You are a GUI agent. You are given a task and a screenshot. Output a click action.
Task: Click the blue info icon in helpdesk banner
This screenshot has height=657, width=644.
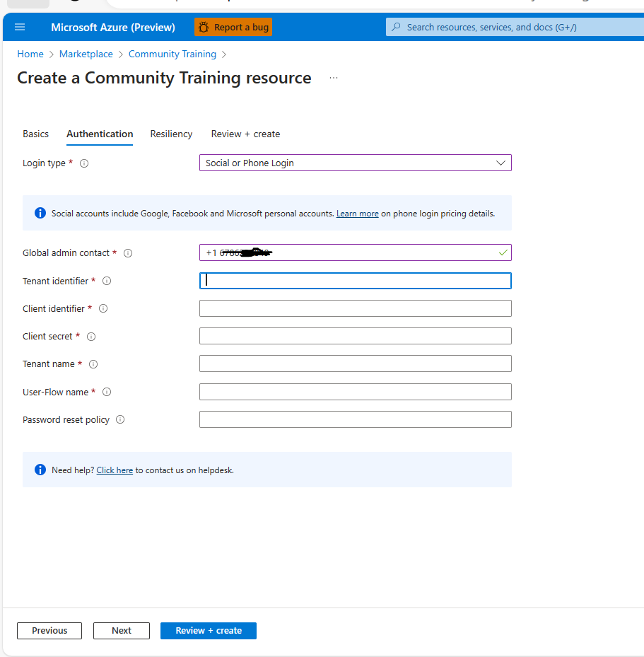[x=40, y=470]
